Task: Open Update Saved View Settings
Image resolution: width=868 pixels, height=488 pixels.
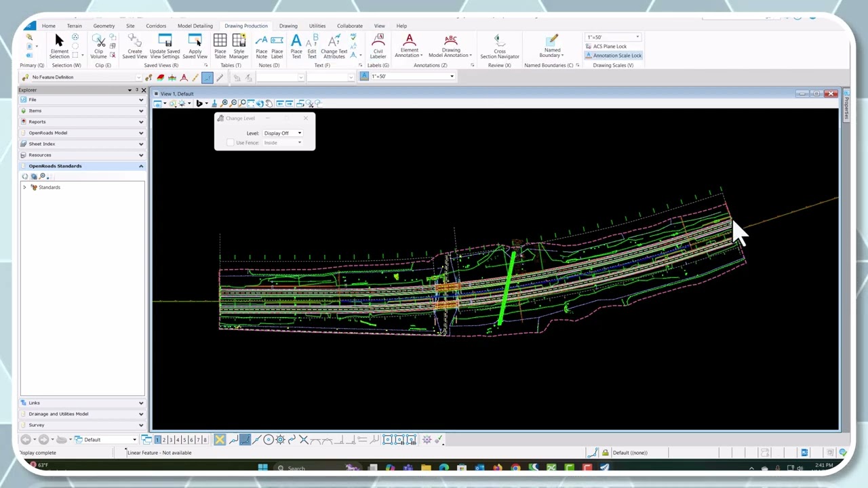Action: 165,46
